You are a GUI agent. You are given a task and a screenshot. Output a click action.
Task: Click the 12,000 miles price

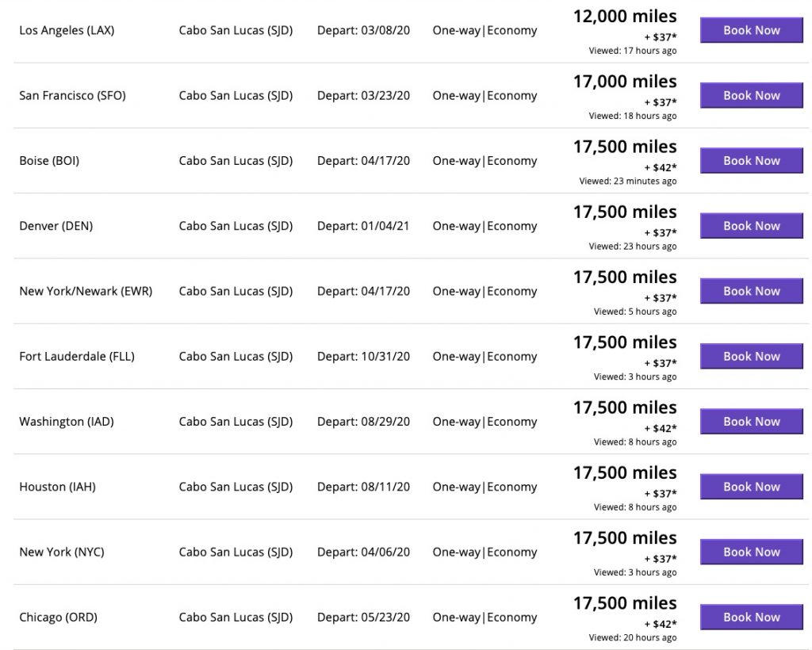[625, 17]
